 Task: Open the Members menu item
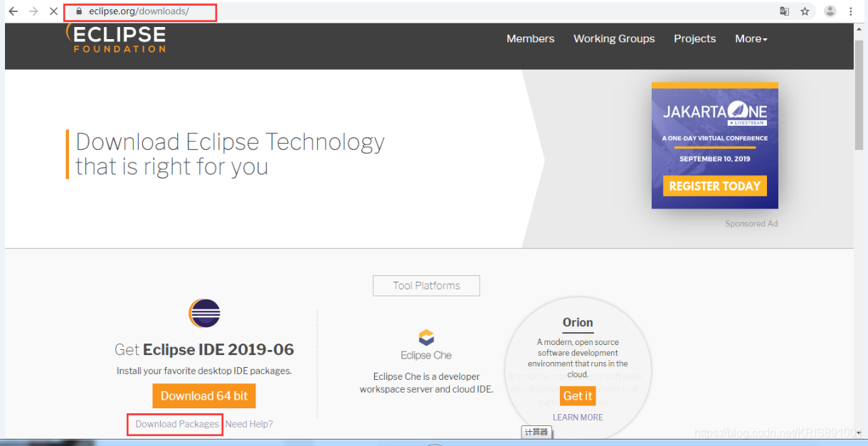[530, 38]
